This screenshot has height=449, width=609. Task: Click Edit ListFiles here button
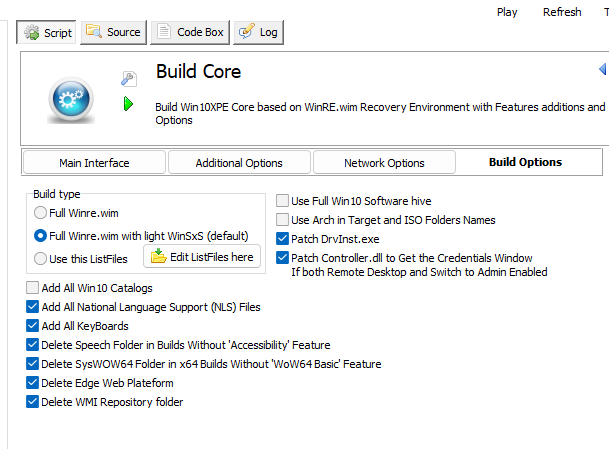pyautogui.click(x=202, y=256)
